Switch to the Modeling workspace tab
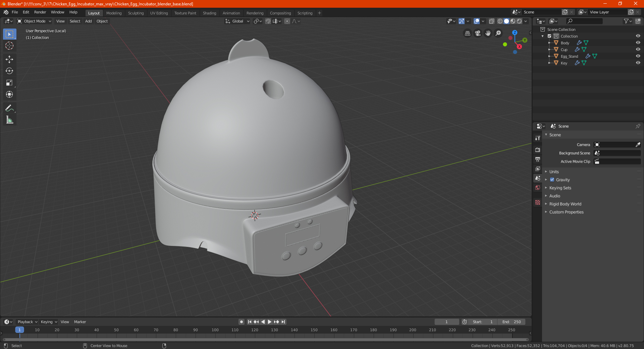The image size is (644, 349). coord(114,13)
